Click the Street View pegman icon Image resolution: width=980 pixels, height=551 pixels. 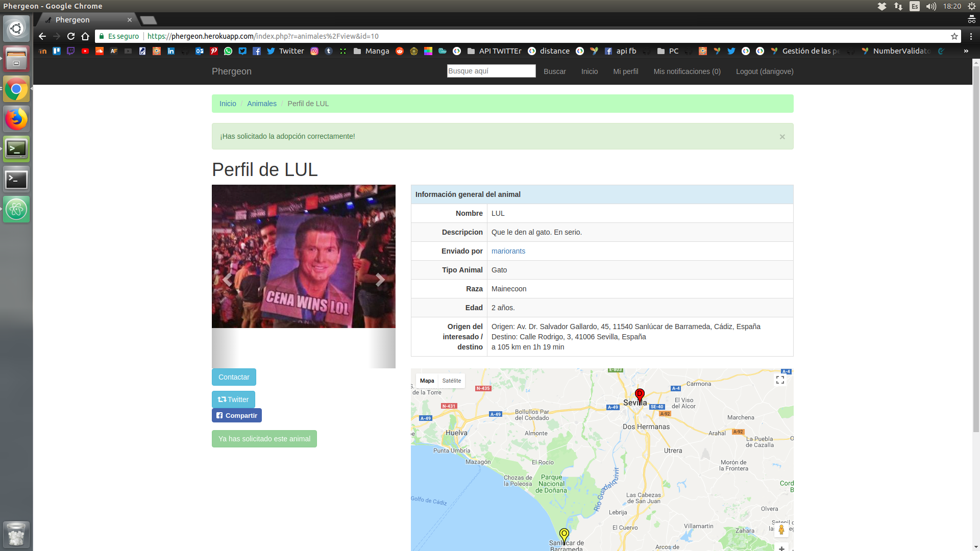tap(781, 530)
